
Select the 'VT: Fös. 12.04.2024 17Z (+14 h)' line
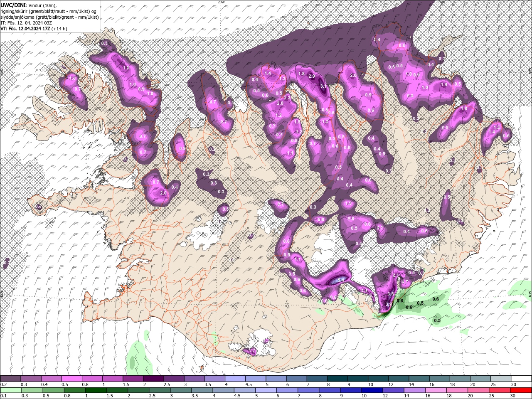(x=34, y=29)
